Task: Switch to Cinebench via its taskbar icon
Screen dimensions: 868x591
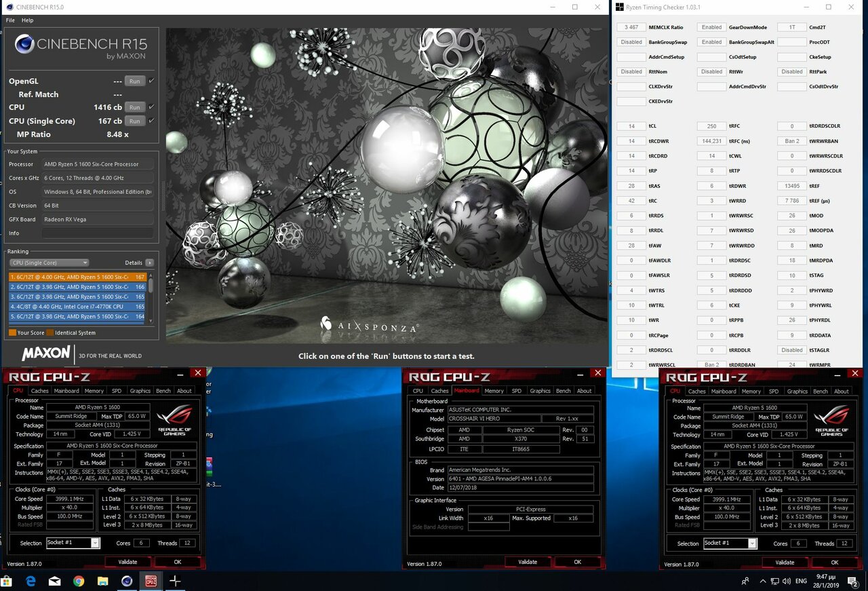Action: (x=127, y=581)
